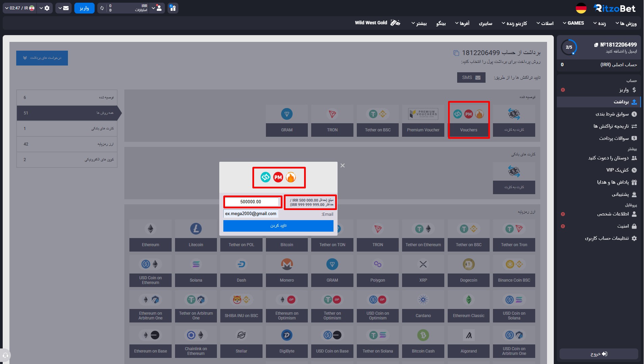Image resolution: width=644 pixels, height=364 pixels.
Task: Open 'دوستان را دعوت کنید' invite friends
Action: (x=599, y=158)
